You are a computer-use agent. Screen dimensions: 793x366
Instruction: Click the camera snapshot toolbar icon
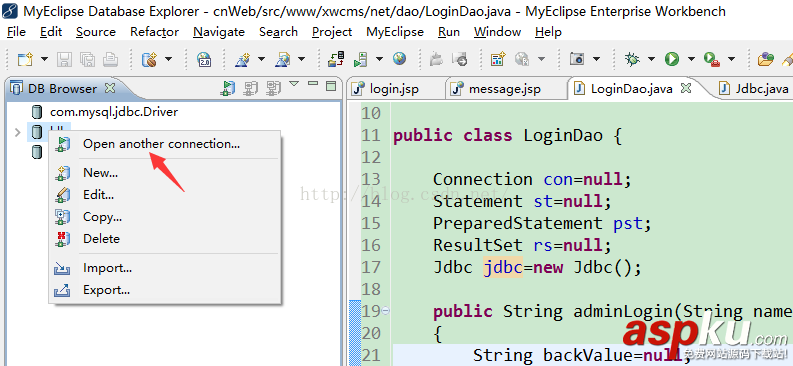(x=577, y=59)
